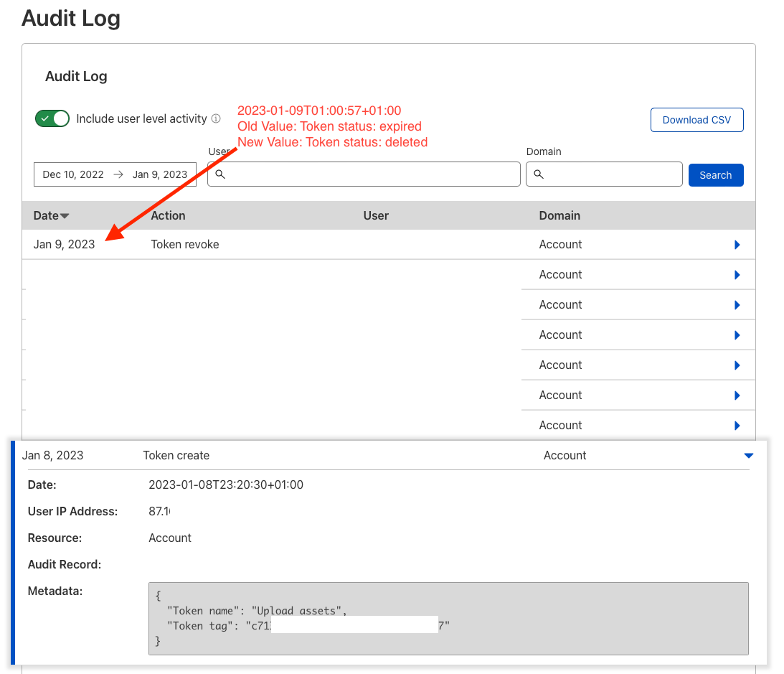The image size is (784, 674).
Task: Click info icon beside user level activity
Action: click(216, 118)
